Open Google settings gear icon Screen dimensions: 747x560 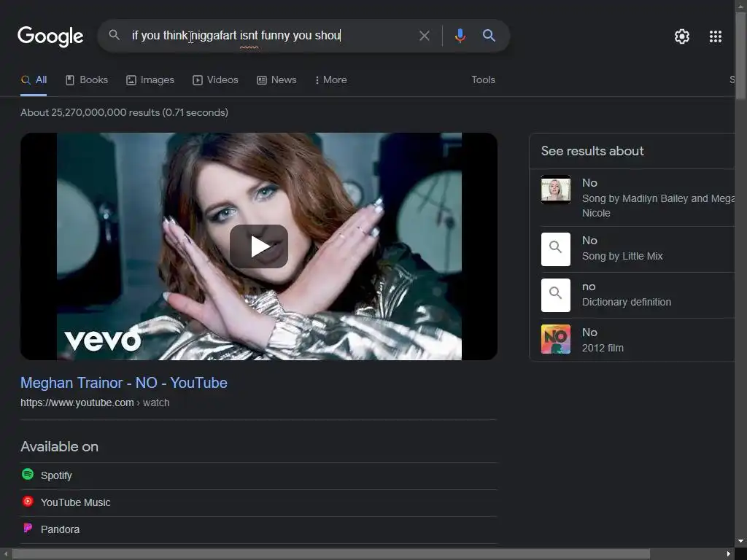pyautogui.click(x=682, y=36)
